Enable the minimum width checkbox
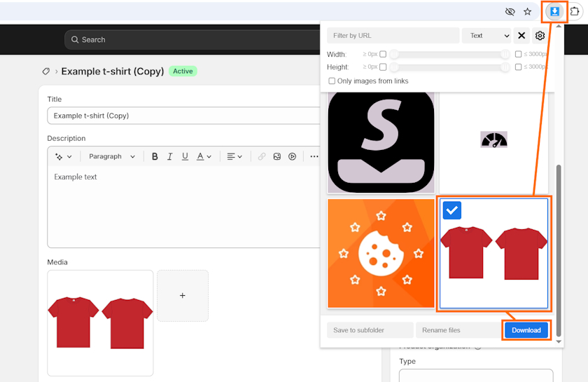The height and width of the screenshot is (382, 588). click(x=383, y=54)
